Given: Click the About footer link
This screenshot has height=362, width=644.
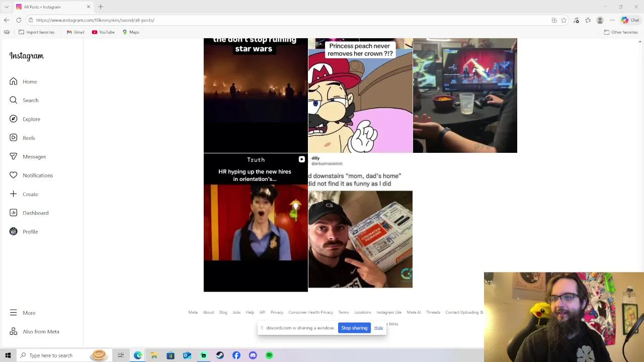Looking at the screenshot, I should click(x=208, y=312).
